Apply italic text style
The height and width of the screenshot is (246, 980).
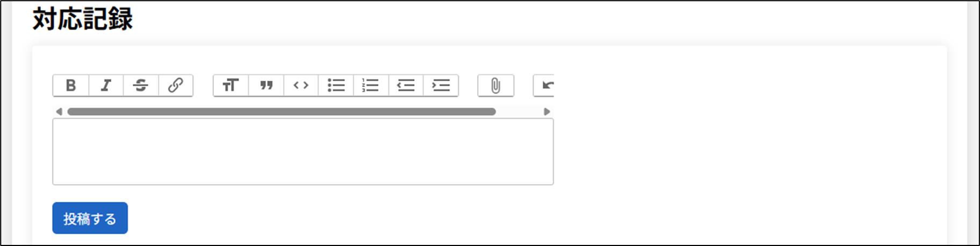[x=106, y=86]
